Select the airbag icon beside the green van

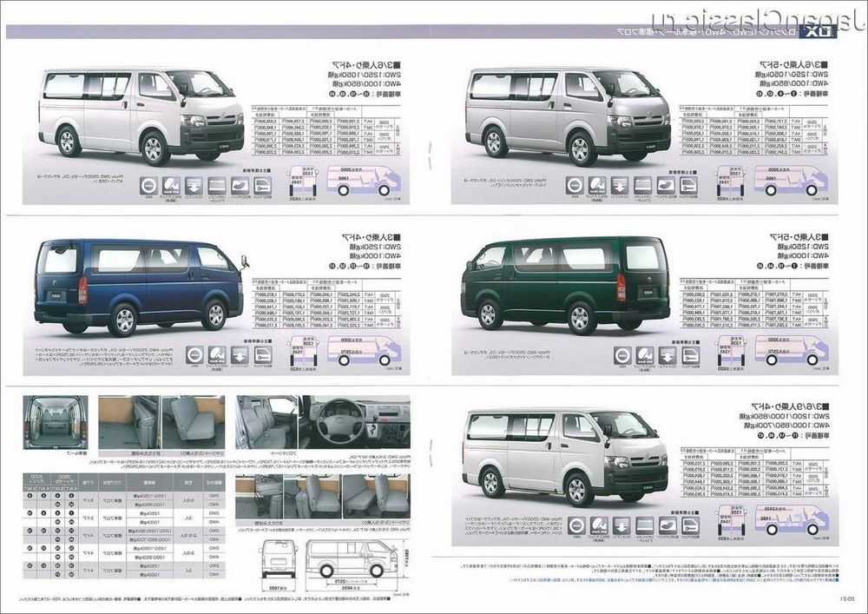coord(645,355)
